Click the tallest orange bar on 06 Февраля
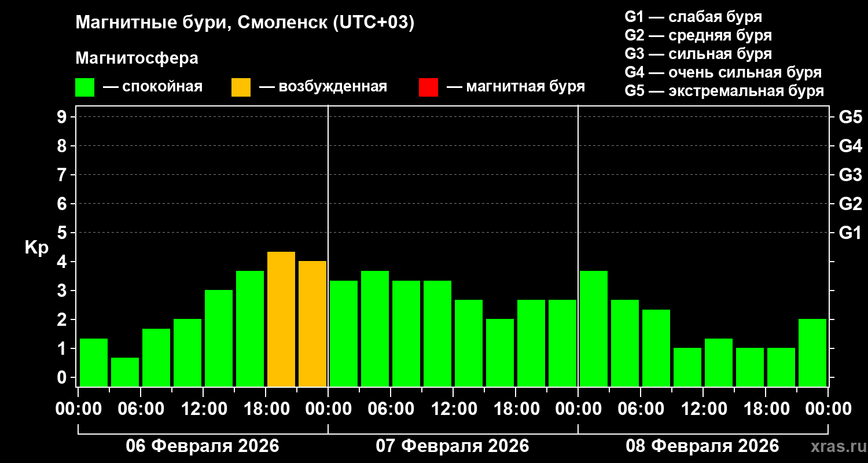Screen dimensions: 868x463 (x=281, y=319)
